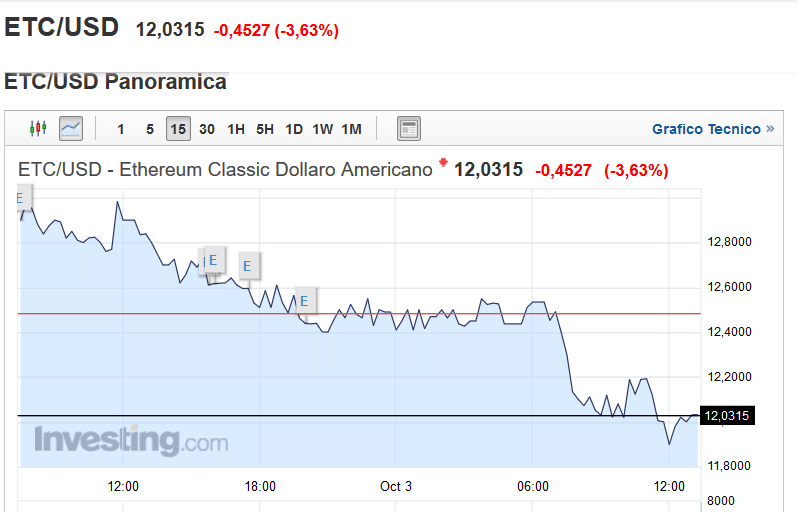797x512 pixels.
Task: Switch to 30 minute timeframe
Action: (x=207, y=129)
